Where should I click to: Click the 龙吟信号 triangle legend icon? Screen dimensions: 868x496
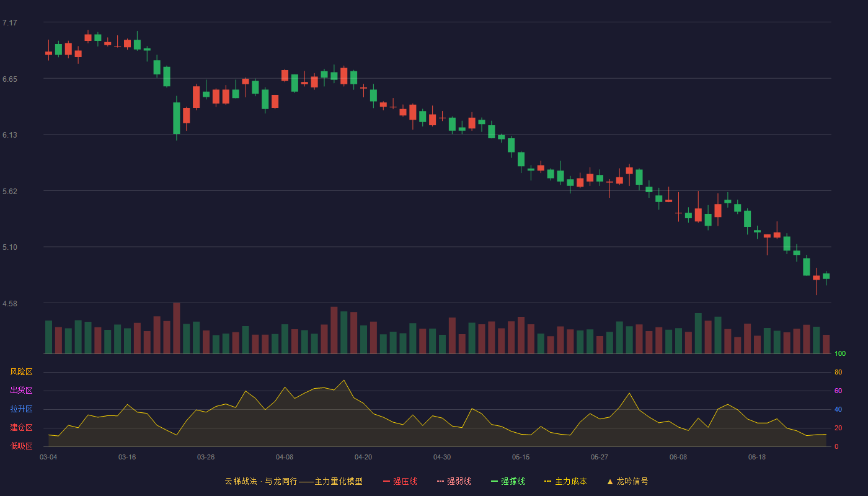610,481
